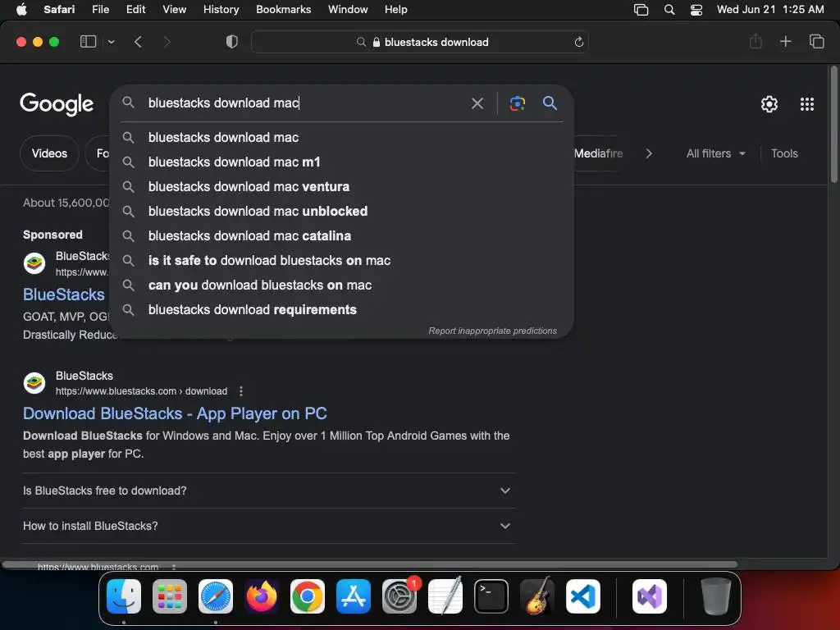
Task: Open the Trash in the Dock
Action: click(x=715, y=596)
